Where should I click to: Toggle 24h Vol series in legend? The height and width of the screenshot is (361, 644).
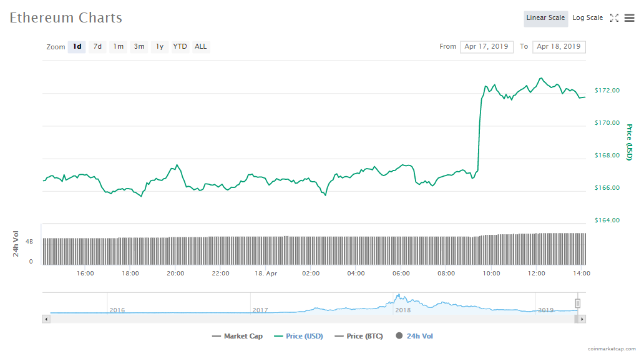414,336
